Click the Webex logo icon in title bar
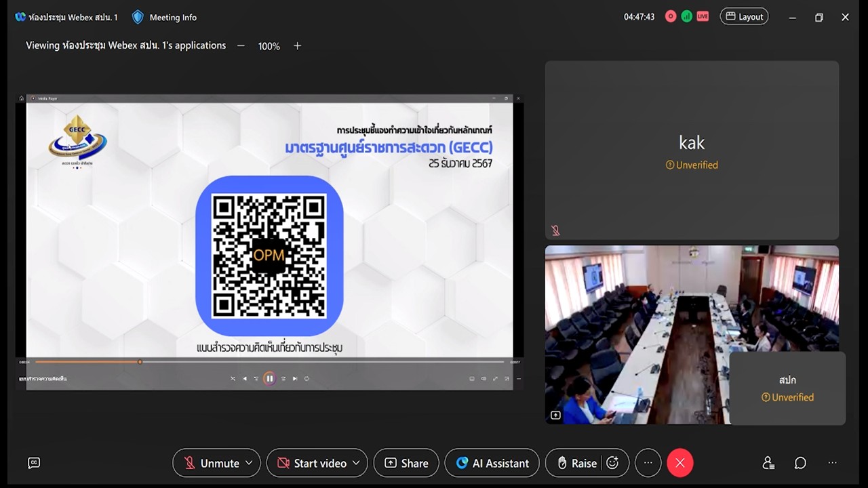The height and width of the screenshot is (488, 868). pos(20,17)
